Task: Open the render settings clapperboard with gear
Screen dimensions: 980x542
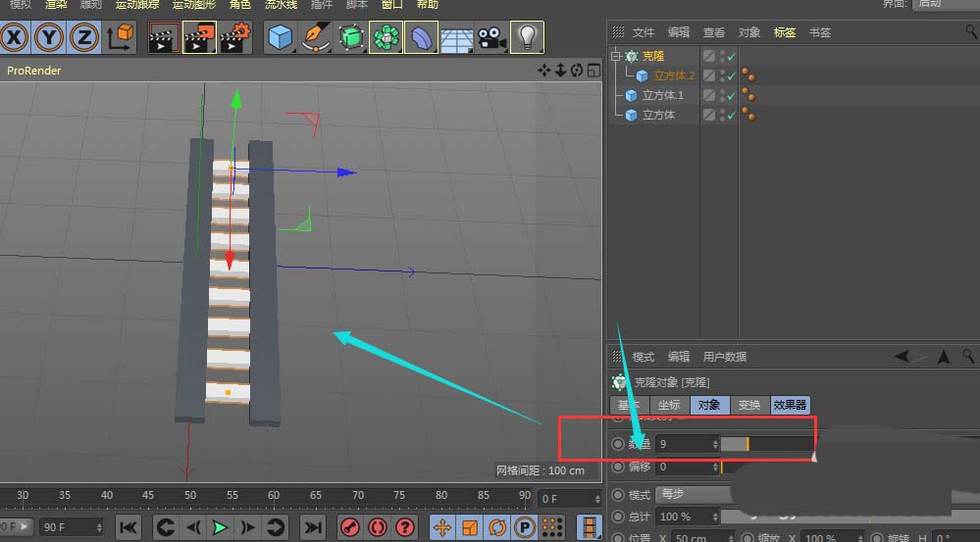Action: click(x=236, y=38)
